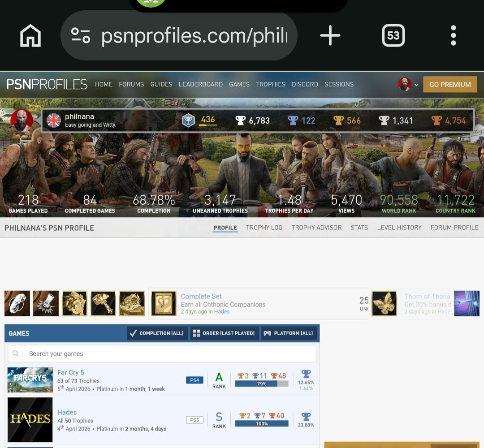
Task: Click the user avatar in navbar
Action: [x=405, y=84]
